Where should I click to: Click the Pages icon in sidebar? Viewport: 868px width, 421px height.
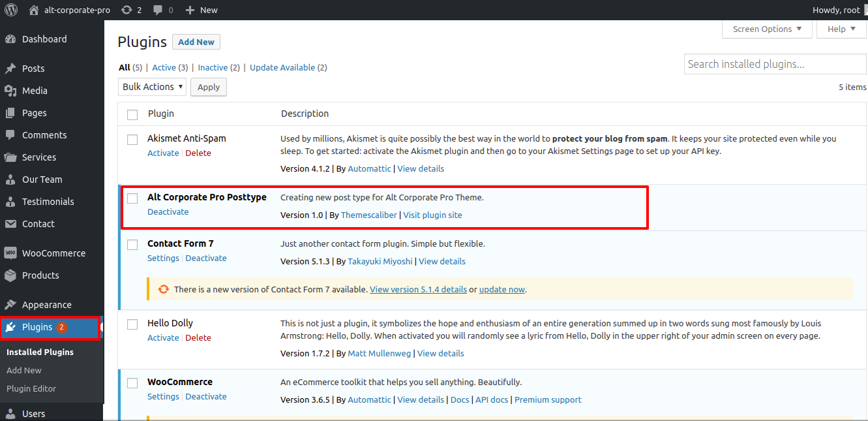[10, 113]
